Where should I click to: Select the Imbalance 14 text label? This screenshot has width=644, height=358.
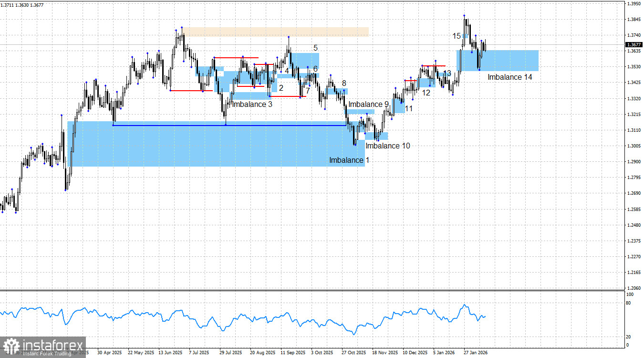tap(510, 77)
